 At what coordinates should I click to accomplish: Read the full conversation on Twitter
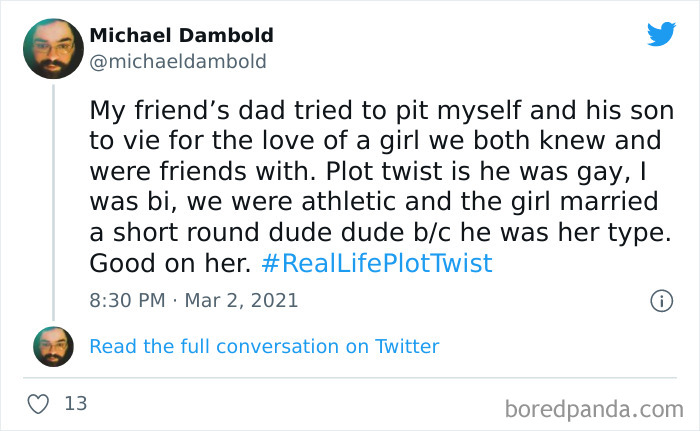264,346
